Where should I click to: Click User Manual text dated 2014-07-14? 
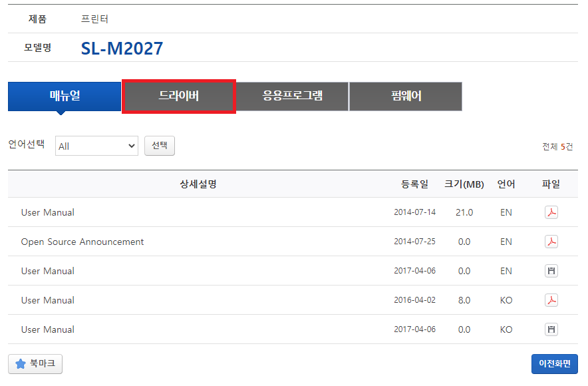48,213
